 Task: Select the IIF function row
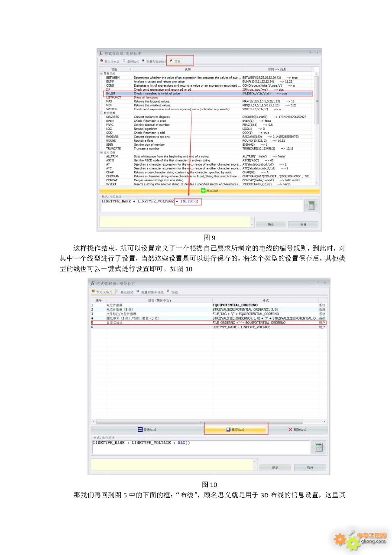(209, 89)
